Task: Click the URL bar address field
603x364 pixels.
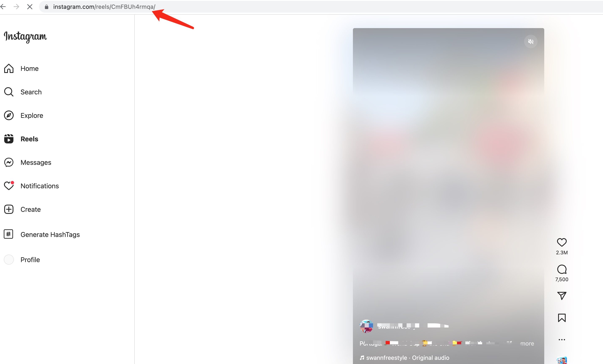Action: [x=104, y=7]
